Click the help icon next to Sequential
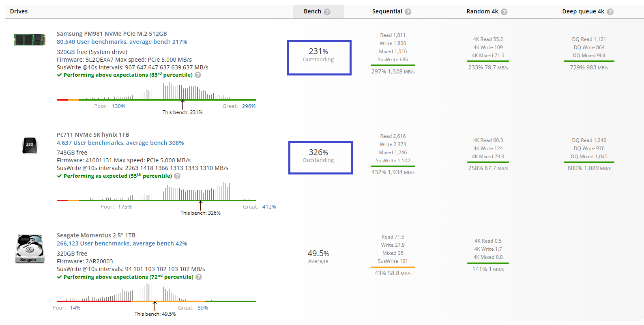 pos(408,12)
